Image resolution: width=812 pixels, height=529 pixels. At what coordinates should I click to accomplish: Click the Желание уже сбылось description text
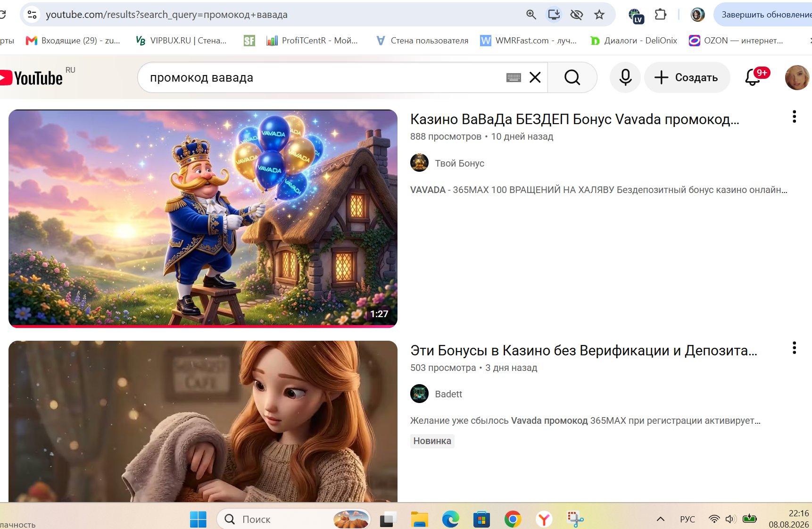[x=585, y=420]
